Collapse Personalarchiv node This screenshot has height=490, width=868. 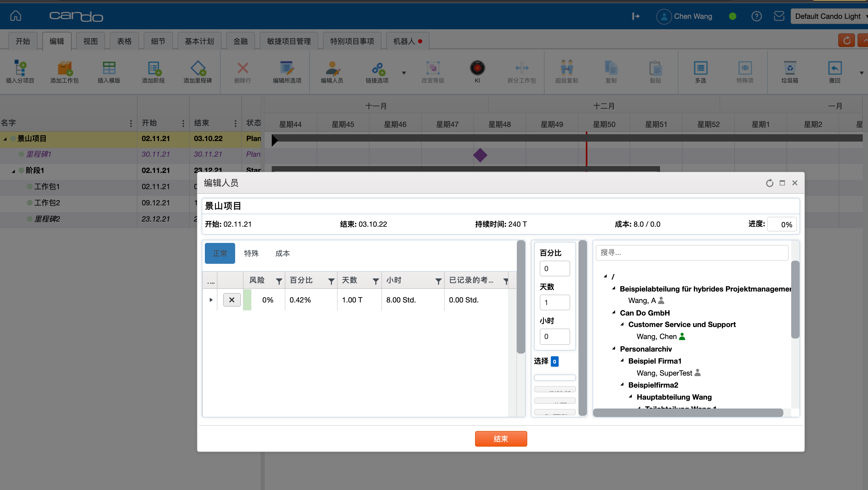[614, 348]
